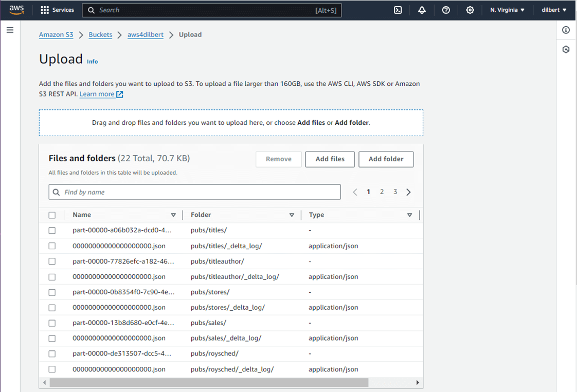Check the select-all checkbox in header
Screen dimensions: 577x392
[x=52, y=215]
